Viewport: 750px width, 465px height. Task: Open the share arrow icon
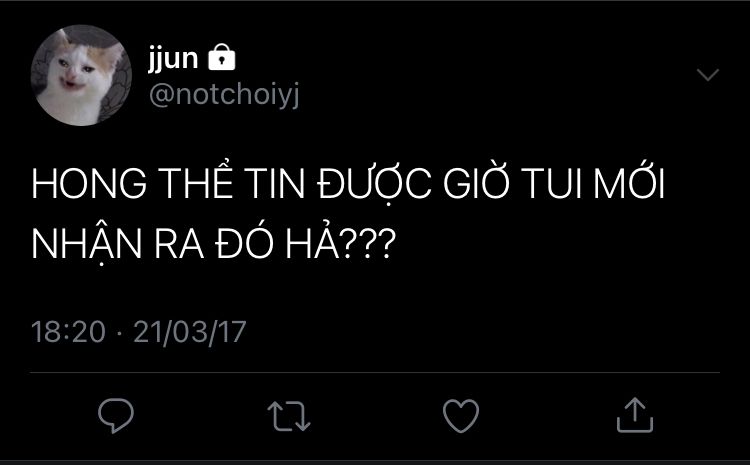tap(634, 413)
